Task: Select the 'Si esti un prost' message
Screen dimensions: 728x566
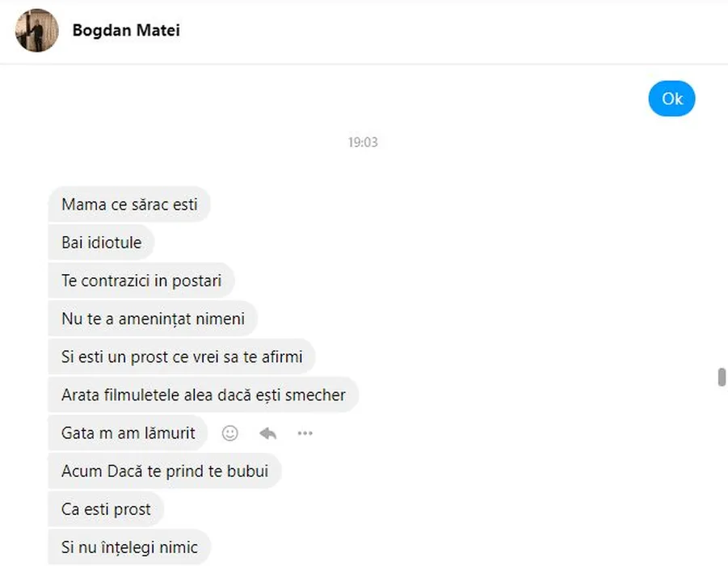Action: pyautogui.click(x=182, y=357)
